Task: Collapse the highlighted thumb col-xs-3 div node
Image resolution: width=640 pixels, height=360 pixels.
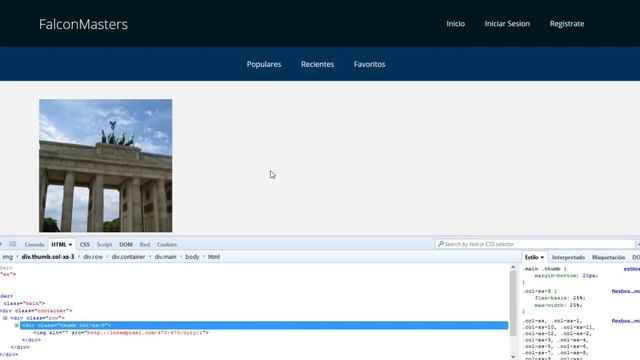Action: click(x=16, y=325)
